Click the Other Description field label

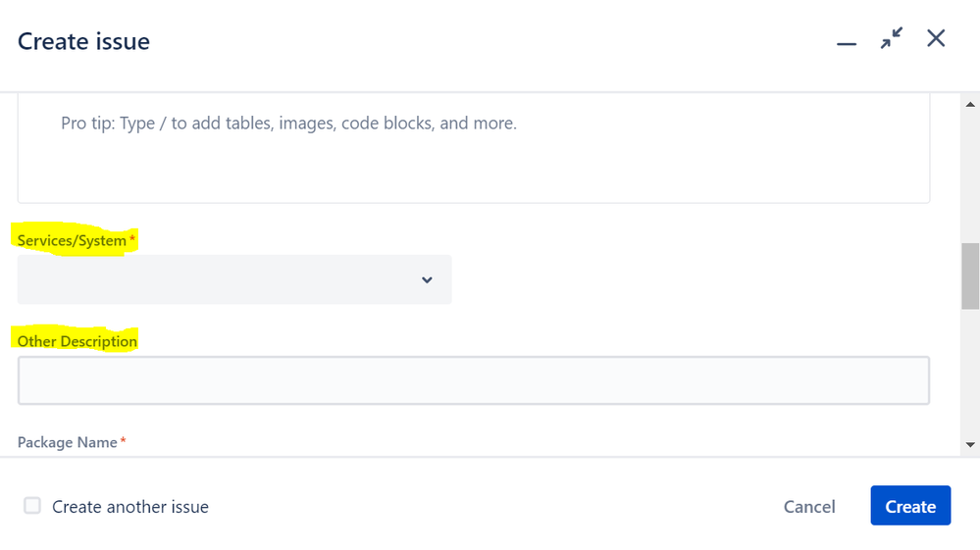coord(77,341)
